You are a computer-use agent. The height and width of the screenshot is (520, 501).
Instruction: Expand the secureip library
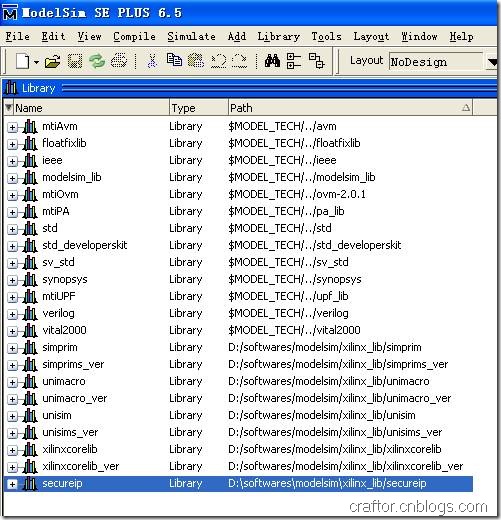click(x=12, y=484)
